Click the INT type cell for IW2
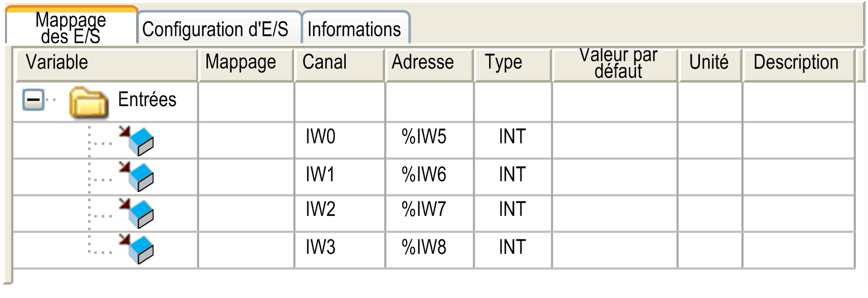 tap(512, 210)
